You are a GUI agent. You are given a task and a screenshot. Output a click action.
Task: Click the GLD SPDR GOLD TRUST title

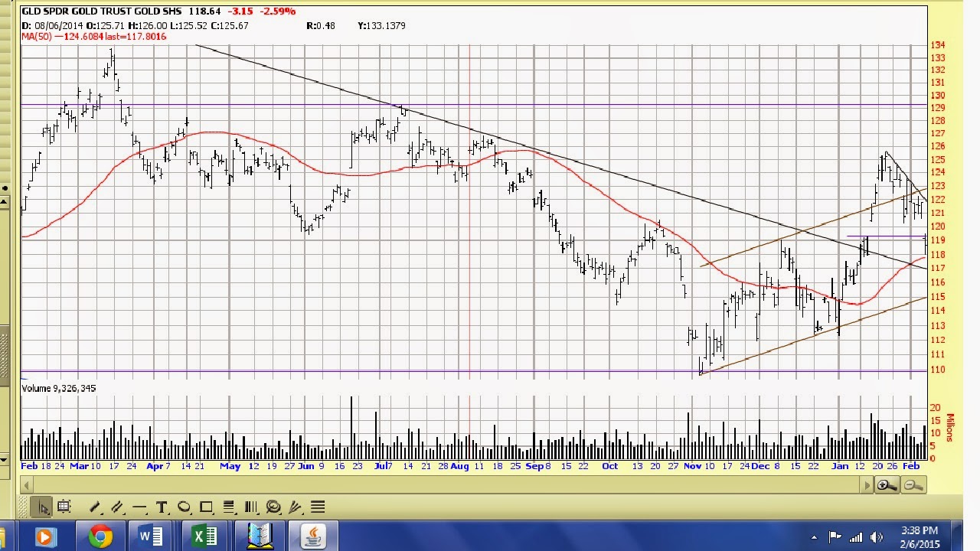[102, 11]
